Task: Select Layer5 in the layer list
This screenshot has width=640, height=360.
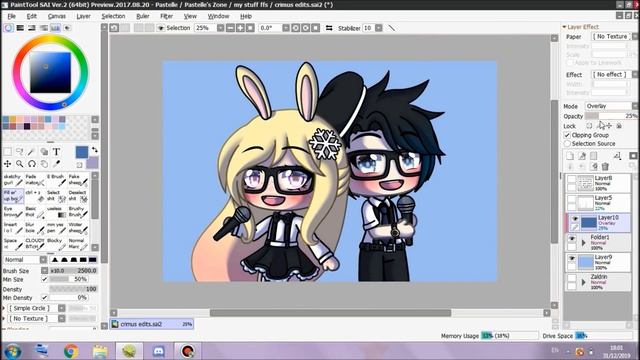Action: pyautogui.click(x=598, y=202)
